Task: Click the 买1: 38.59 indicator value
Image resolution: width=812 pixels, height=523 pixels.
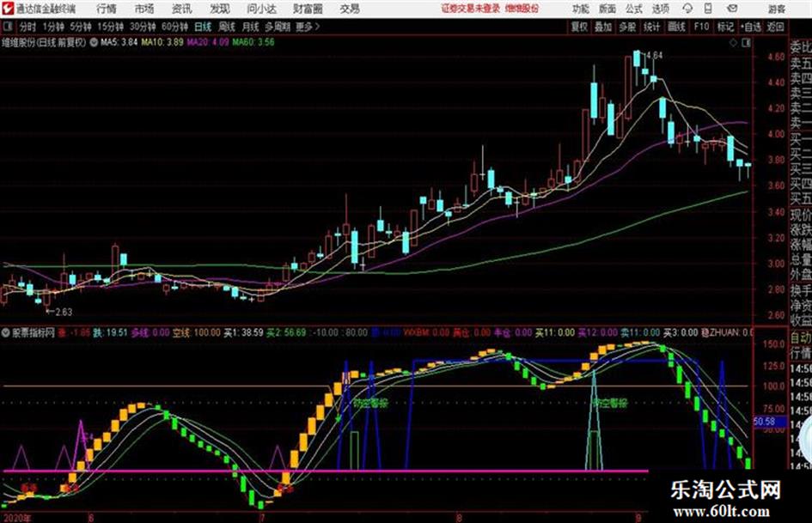Action: tap(243, 332)
